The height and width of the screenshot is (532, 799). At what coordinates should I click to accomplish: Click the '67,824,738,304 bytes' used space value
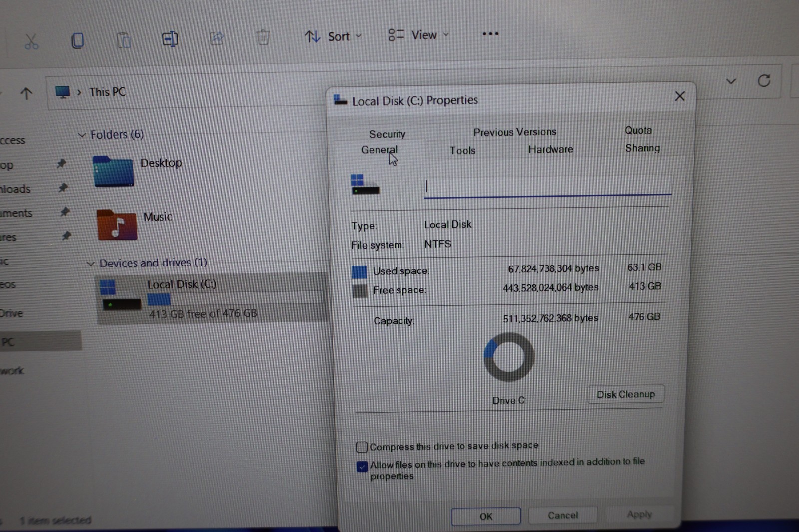553,268
